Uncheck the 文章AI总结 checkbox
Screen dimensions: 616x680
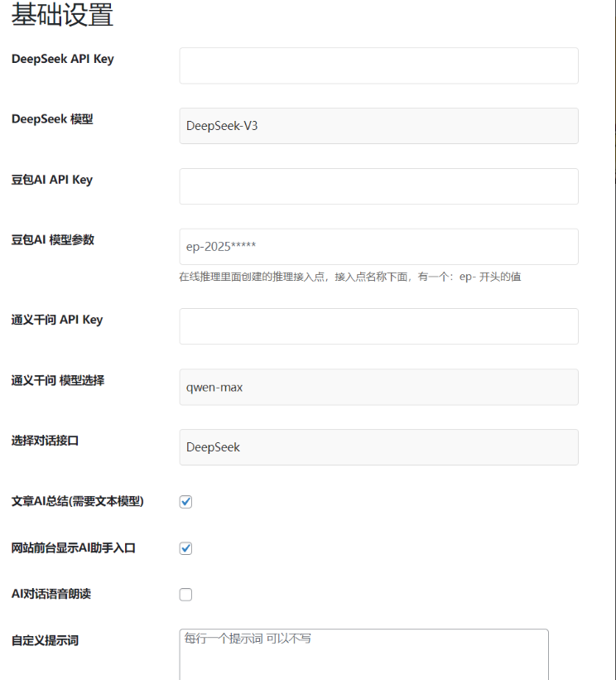point(186,502)
